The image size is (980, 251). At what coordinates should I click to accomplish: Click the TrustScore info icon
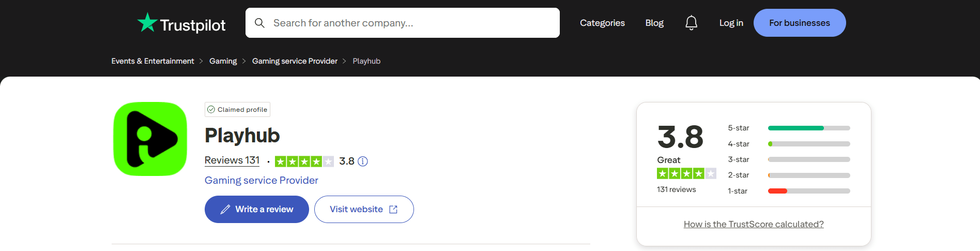point(363,161)
